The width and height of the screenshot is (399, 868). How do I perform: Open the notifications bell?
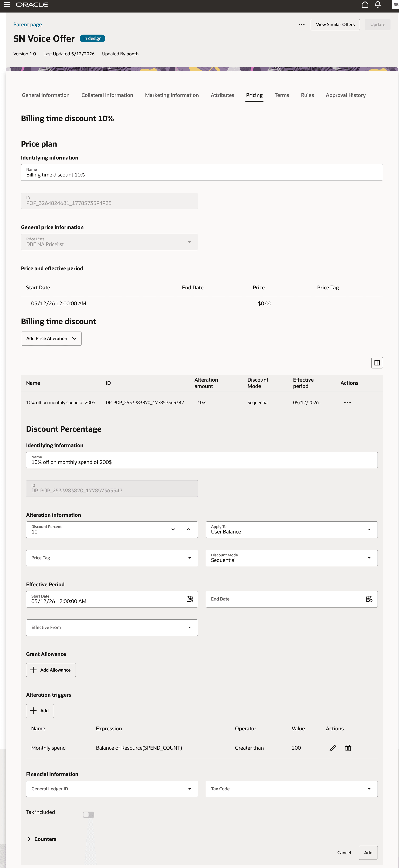coord(378,5)
